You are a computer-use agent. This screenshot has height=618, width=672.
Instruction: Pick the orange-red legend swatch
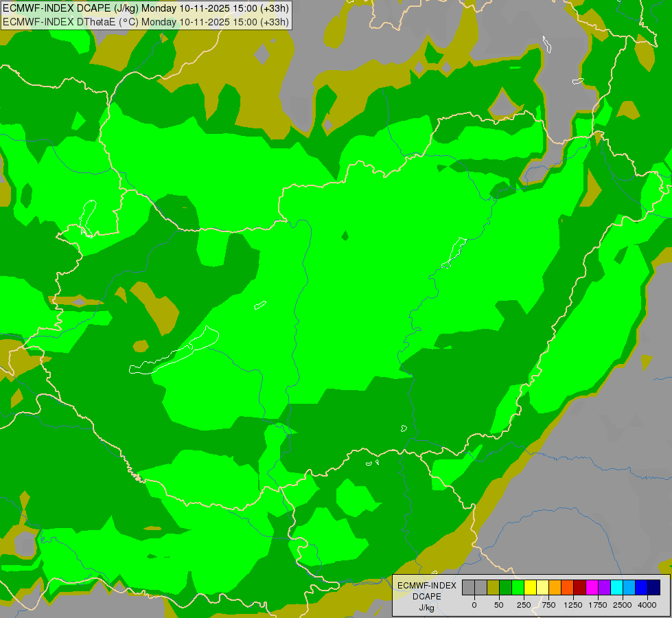tap(568, 588)
